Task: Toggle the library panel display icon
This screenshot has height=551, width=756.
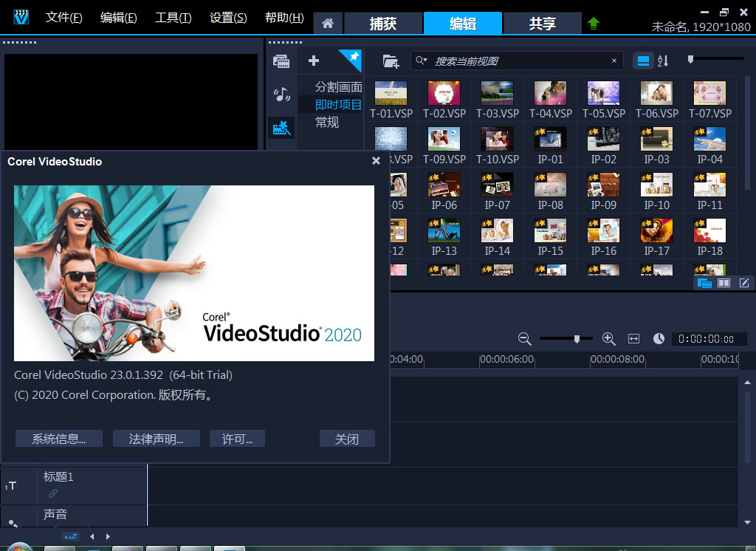Action: tap(704, 283)
